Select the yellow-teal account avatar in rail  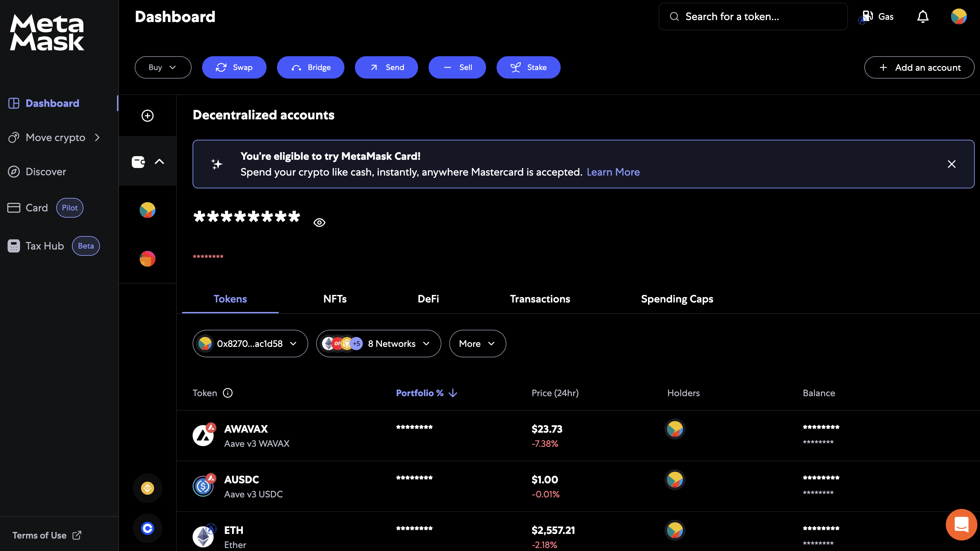pos(148,210)
